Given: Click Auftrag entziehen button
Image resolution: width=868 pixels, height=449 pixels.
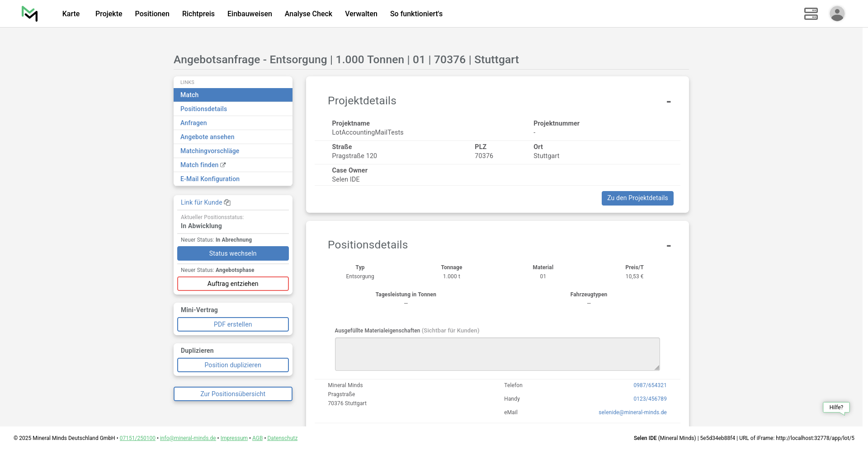Looking at the screenshot, I should (233, 284).
